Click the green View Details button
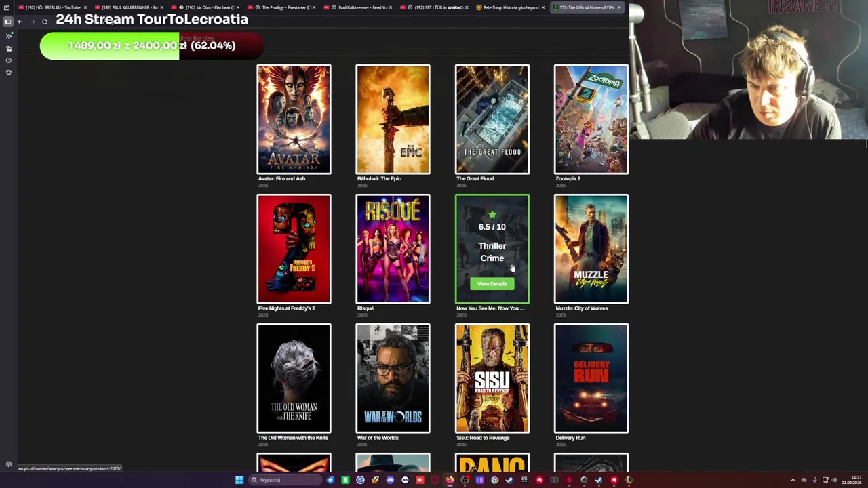This screenshot has height=488, width=868. coord(492,284)
